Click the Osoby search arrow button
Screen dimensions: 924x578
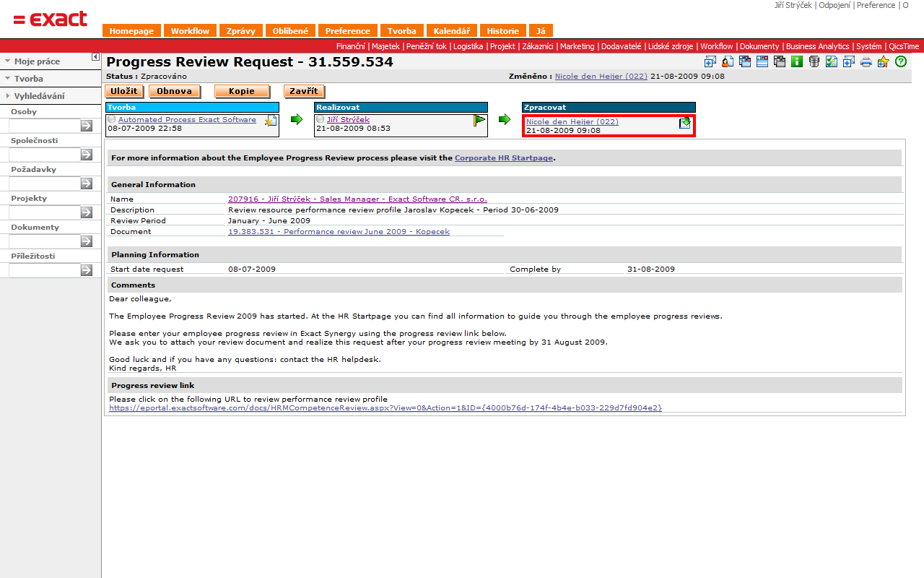click(x=87, y=126)
